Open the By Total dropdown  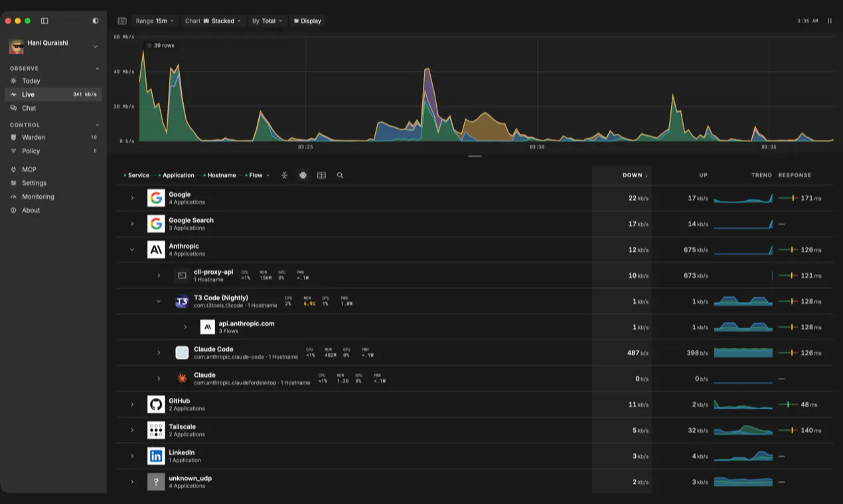(x=268, y=21)
